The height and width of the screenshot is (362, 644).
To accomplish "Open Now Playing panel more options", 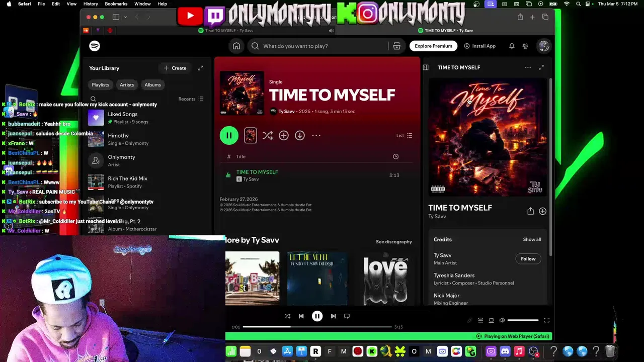I will click(x=528, y=67).
